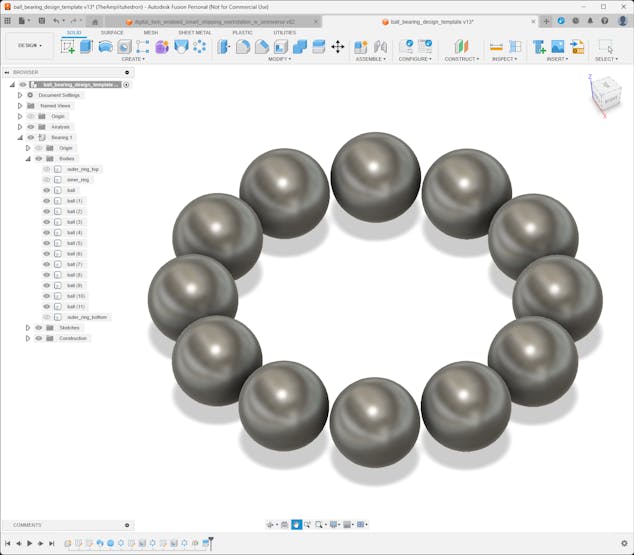The width and height of the screenshot is (634, 555).
Task: Select the Move/Copy tool
Action: [337, 46]
